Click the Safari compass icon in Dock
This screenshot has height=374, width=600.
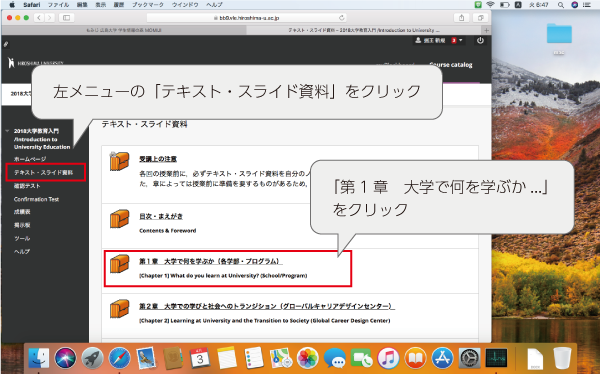click(119, 358)
